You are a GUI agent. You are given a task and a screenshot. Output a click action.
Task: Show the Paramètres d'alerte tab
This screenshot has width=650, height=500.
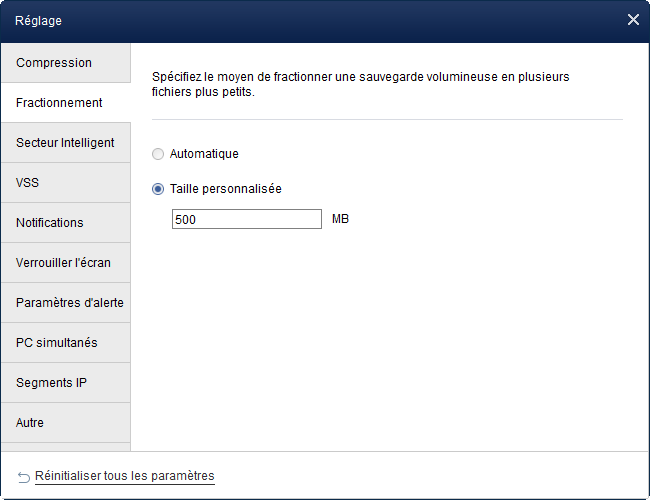(x=65, y=303)
